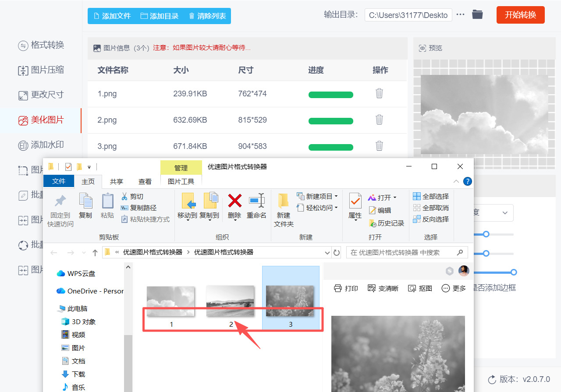
Task: Switch to the 查看 ribbon tab
Action: (145, 181)
